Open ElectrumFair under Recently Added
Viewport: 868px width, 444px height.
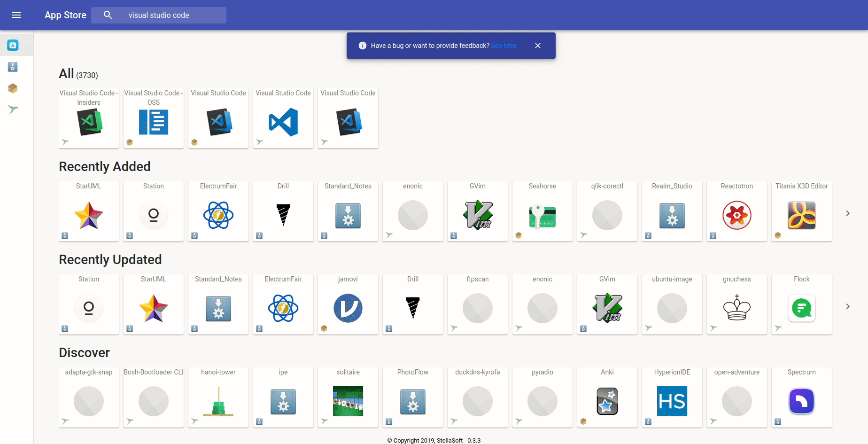(218, 211)
